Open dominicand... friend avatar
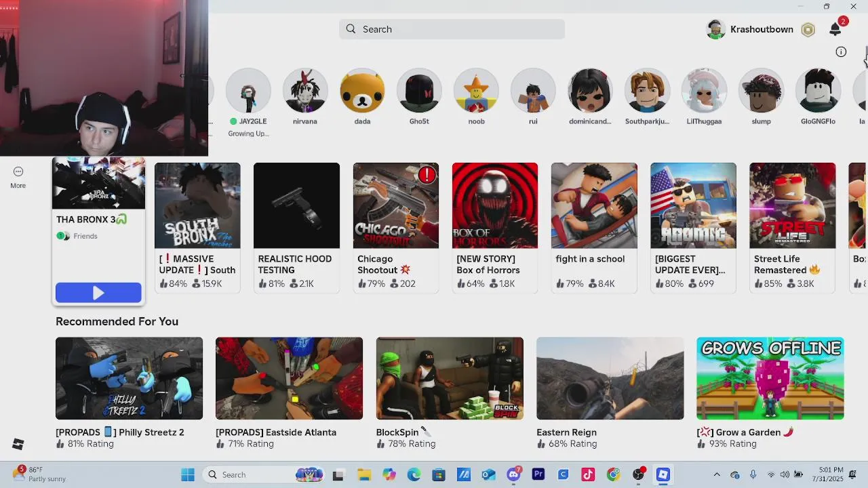The height and width of the screenshot is (488, 868). pos(590,90)
